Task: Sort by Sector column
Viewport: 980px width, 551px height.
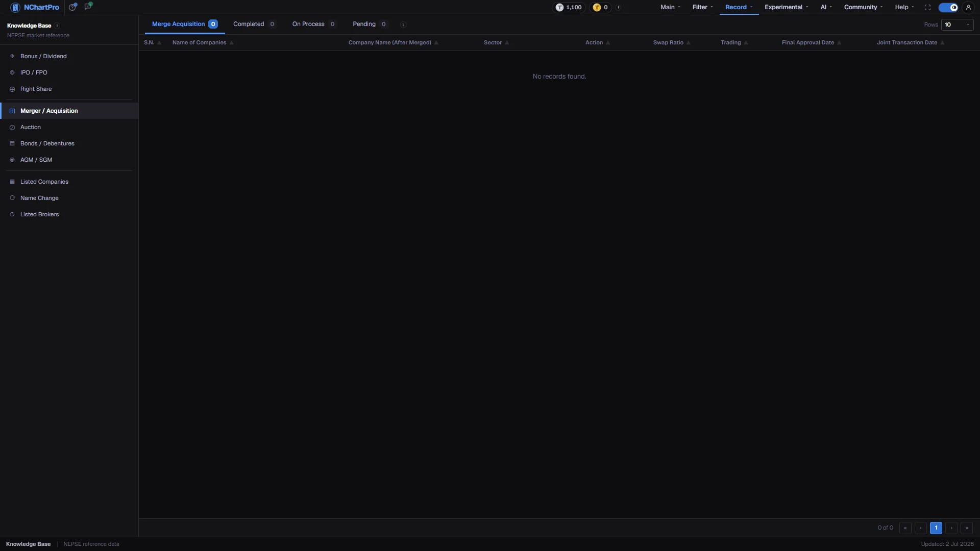Action: (496, 43)
